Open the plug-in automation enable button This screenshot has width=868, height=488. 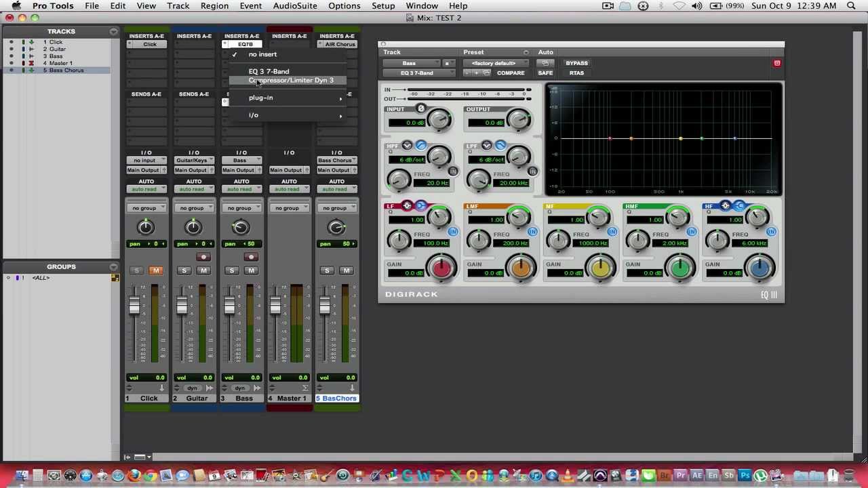[546, 63]
